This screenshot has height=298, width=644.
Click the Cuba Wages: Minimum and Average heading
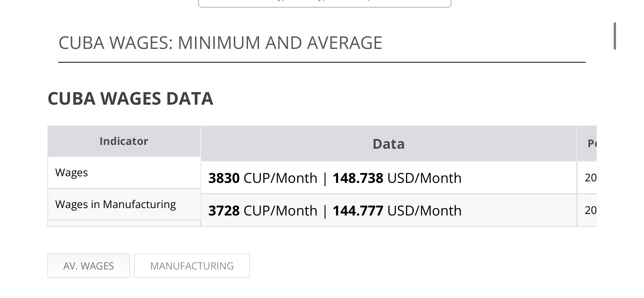[220, 43]
